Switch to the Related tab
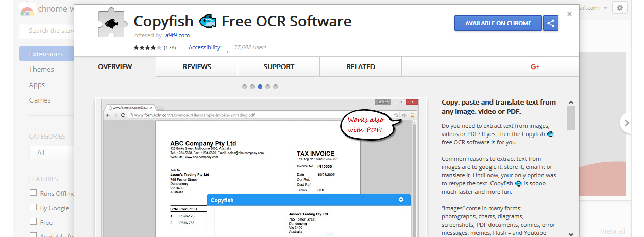The image size is (644, 237). pyautogui.click(x=361, y=66)
